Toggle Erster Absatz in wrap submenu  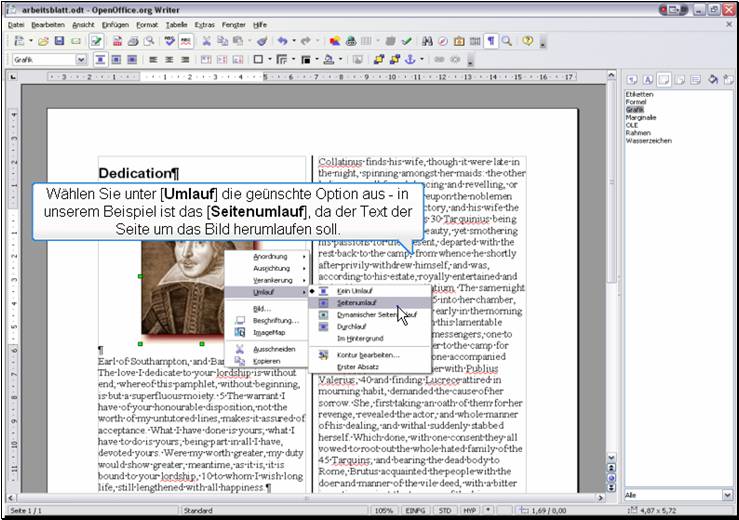pyautogui.click(x=357, y=367)
